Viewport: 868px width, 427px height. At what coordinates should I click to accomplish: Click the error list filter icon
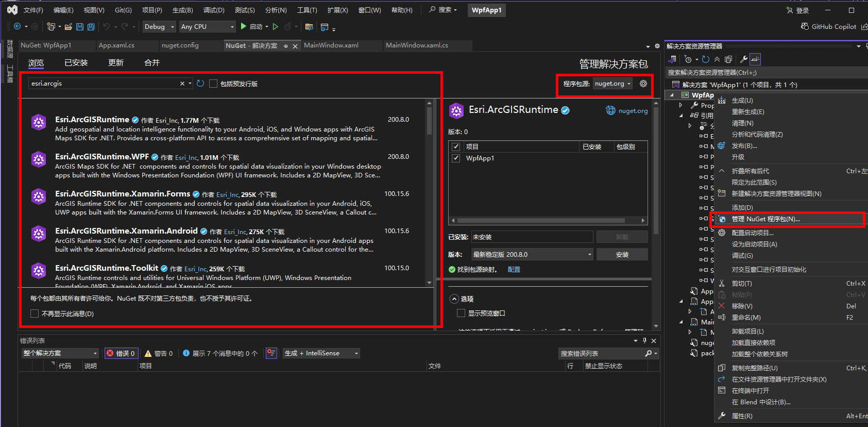click(271, 353)
